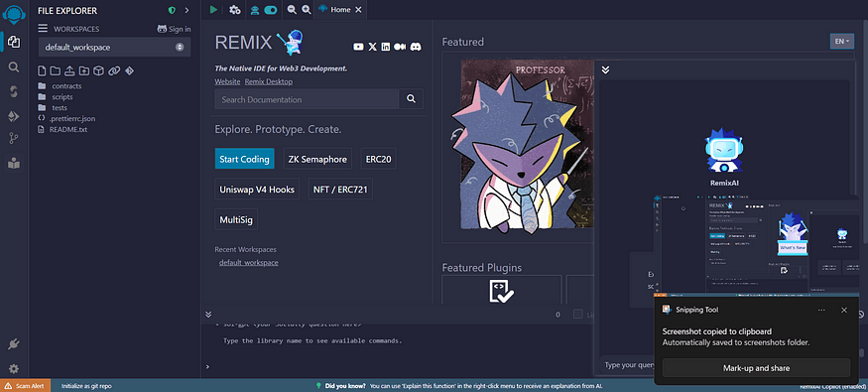Viewport: 868px width, 392px height.
Task: Open the Remix Desktop link
Action: pyautogui.click(x=269, y=81)
